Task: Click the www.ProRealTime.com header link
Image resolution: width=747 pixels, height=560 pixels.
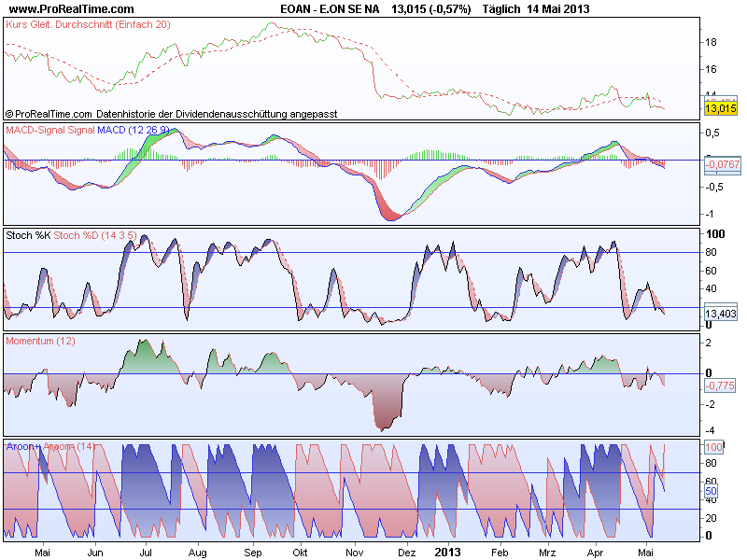Action: coord(72,9)
